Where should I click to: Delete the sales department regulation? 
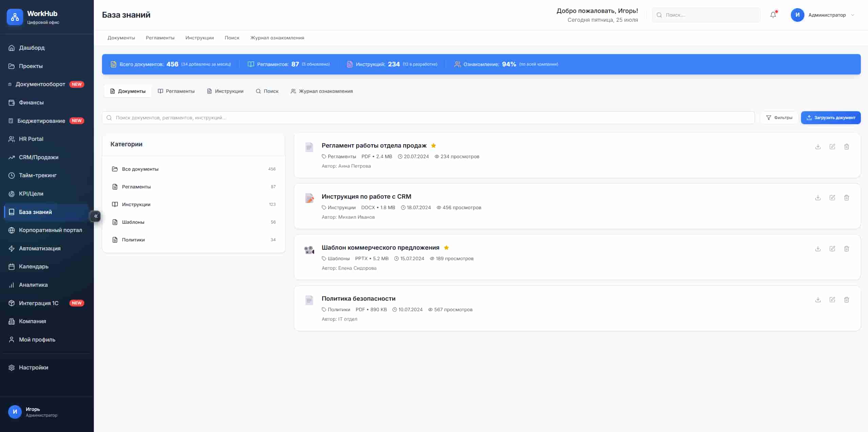pyautogui.click(x=846, y=147)
